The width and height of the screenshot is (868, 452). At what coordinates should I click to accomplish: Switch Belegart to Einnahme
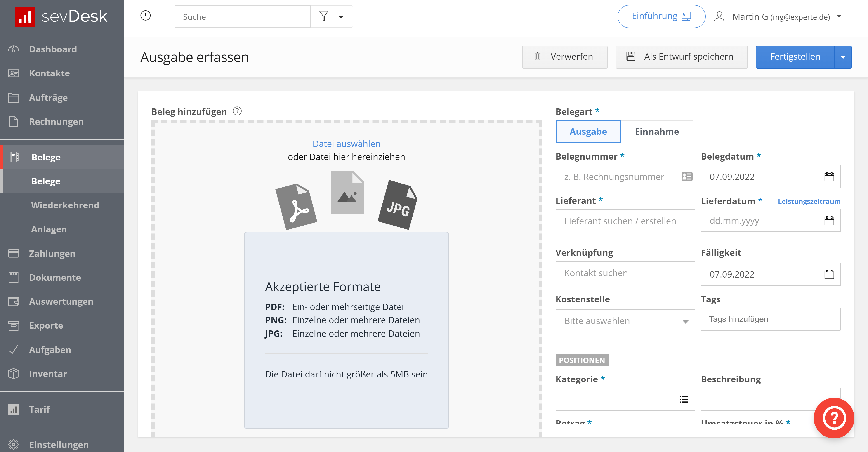(657, 132)
